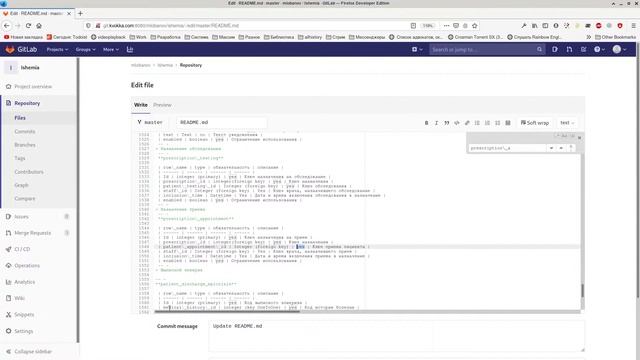Open Issues icon in top navbar
Screen dimensions: 640x360
coord(555,49)
